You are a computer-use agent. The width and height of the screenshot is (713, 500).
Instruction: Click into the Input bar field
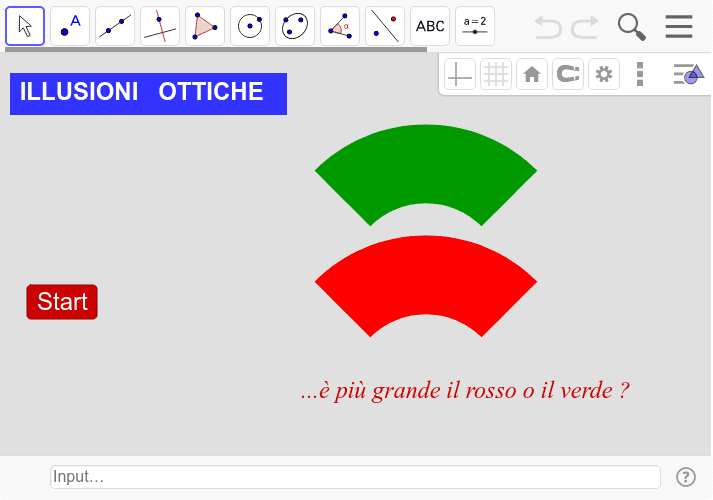[x=355, y=477]
